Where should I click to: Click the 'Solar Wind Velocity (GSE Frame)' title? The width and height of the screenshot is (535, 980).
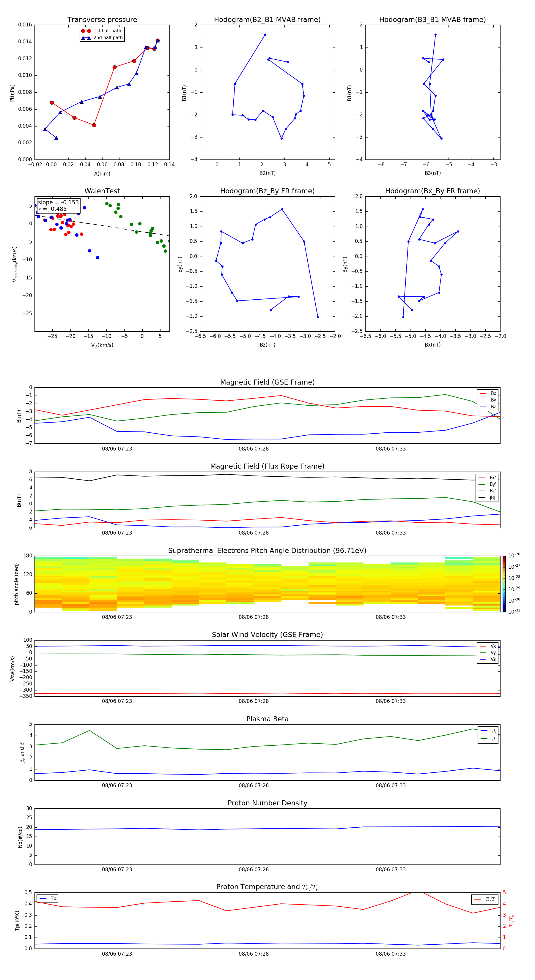(267, 635)
